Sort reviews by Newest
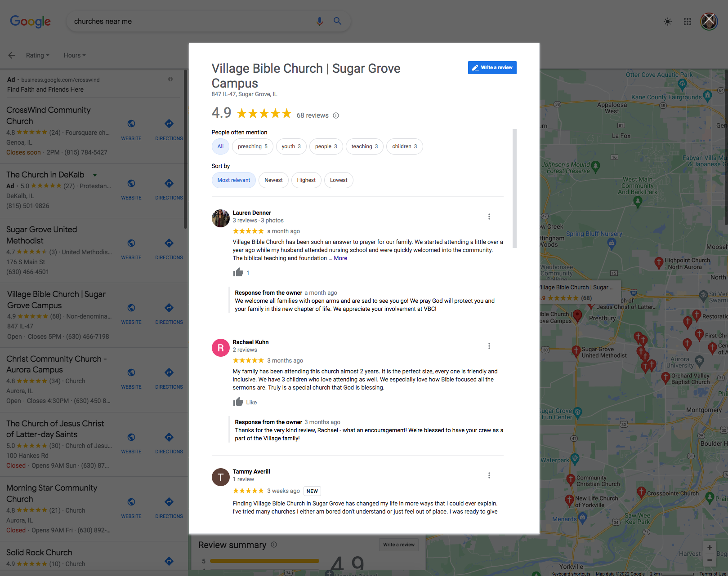The image size is (728, 576). [x=273, y=180]
